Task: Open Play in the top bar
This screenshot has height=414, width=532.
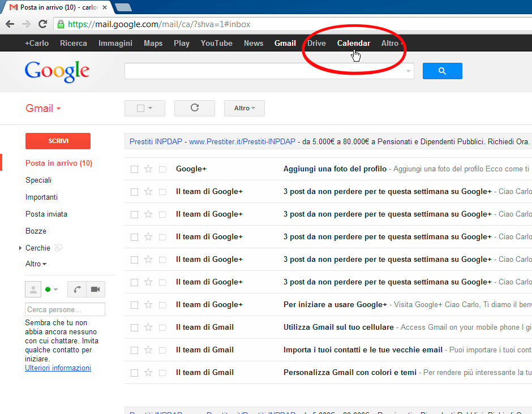Action: pyautogui.click(x=182, y=44)
